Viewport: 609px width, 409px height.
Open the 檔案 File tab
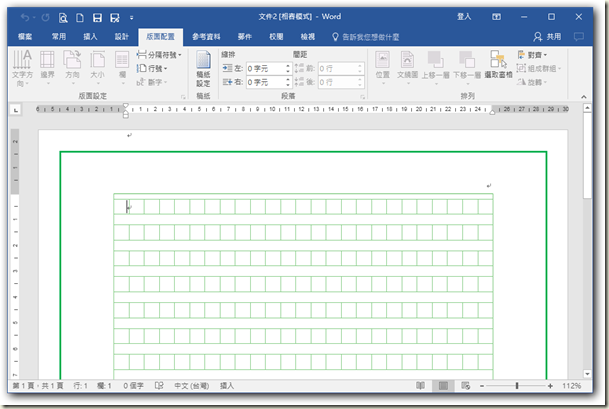(x=25, y=37)
